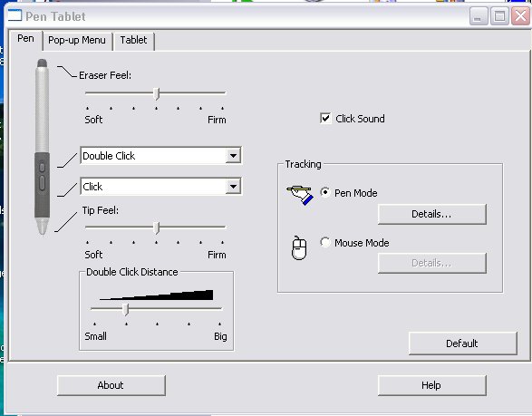The height and width of the screenshot is (416, 532).
Task: Click the Default button
Action: 463,343
